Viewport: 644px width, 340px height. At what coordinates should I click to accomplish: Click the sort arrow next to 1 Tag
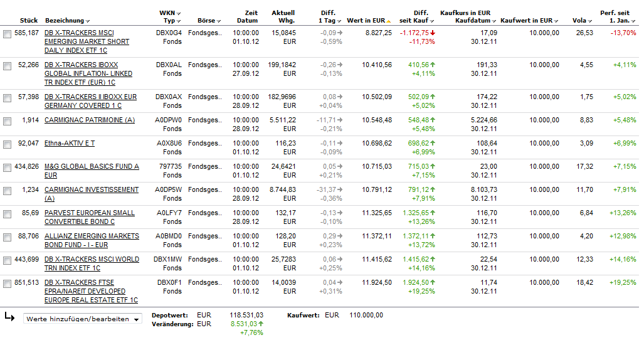340,21
